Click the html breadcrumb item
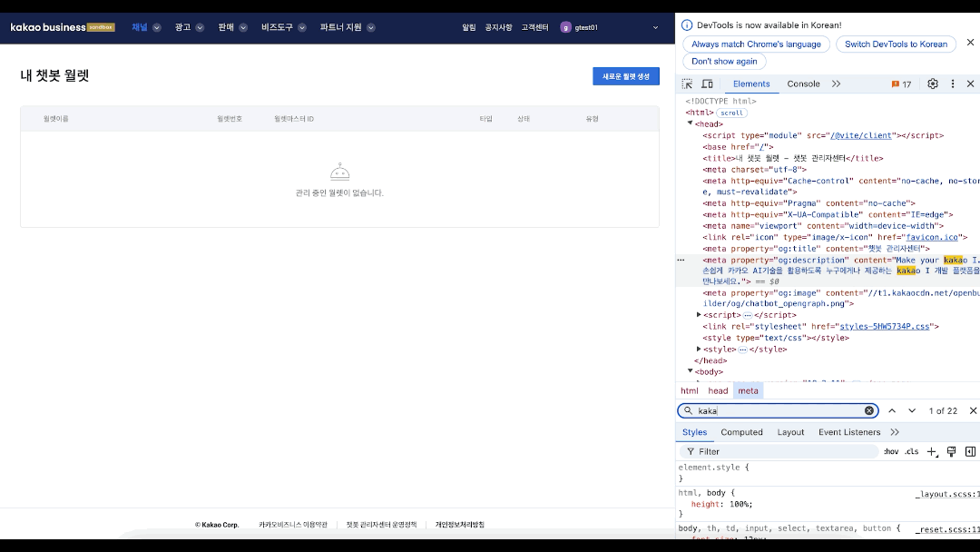The width and height of the screenshot is (980, 552). 690,390
